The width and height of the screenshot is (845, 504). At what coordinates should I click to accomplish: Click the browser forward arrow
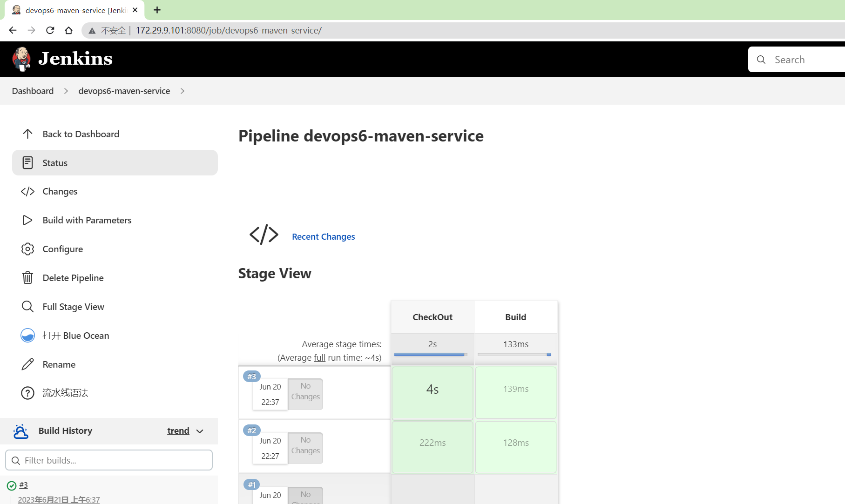(x=31, y=30)
